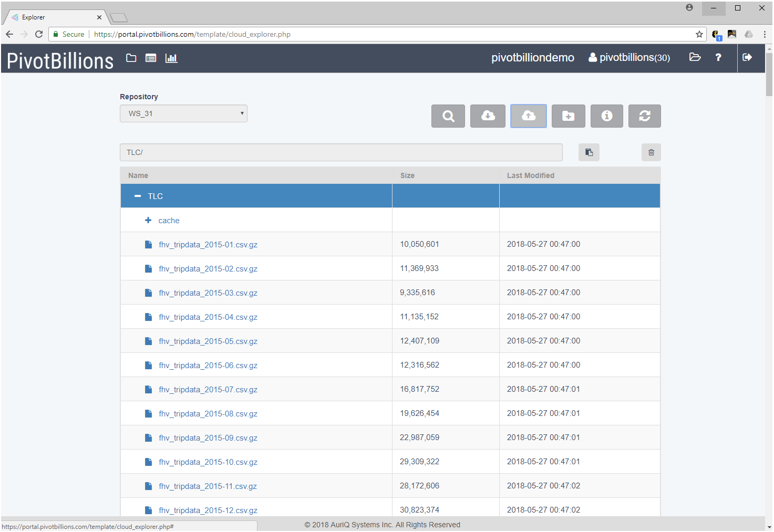Open fhv_tripdata_2015-11.csv.gz file link
Image resolution: width=774 pixels, height=532 pixels.
coord(208,486)
